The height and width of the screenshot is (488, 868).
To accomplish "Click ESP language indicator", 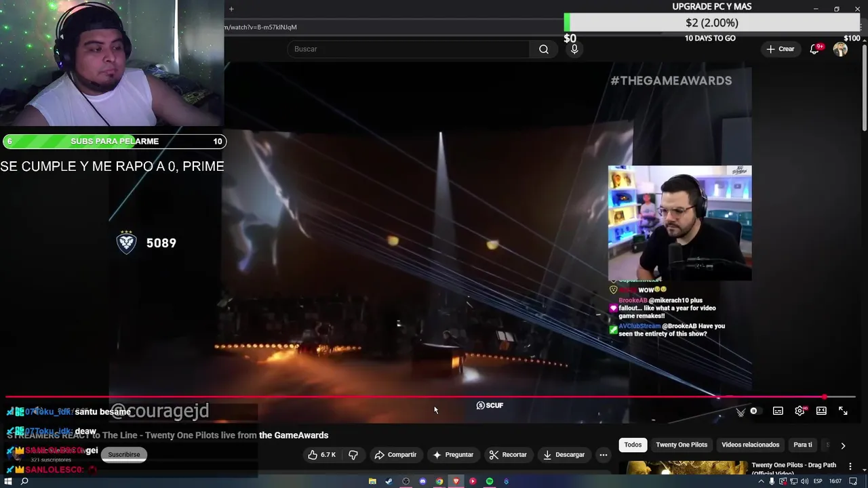I will (818, 481).
